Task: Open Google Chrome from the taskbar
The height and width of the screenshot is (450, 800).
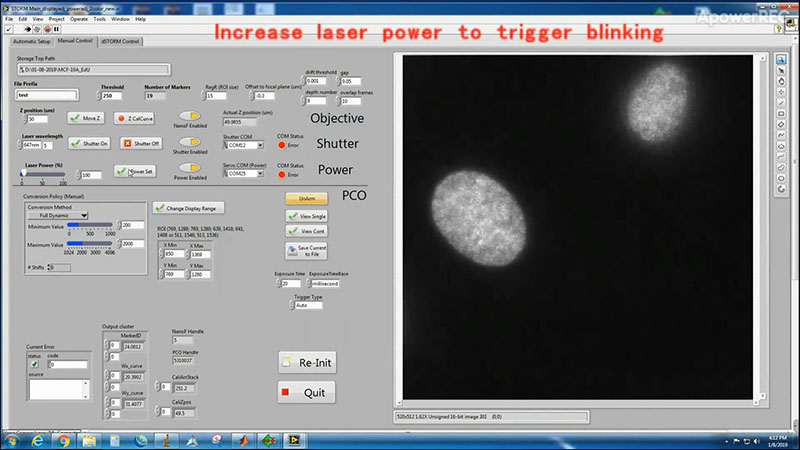Action: coord(63,440)
